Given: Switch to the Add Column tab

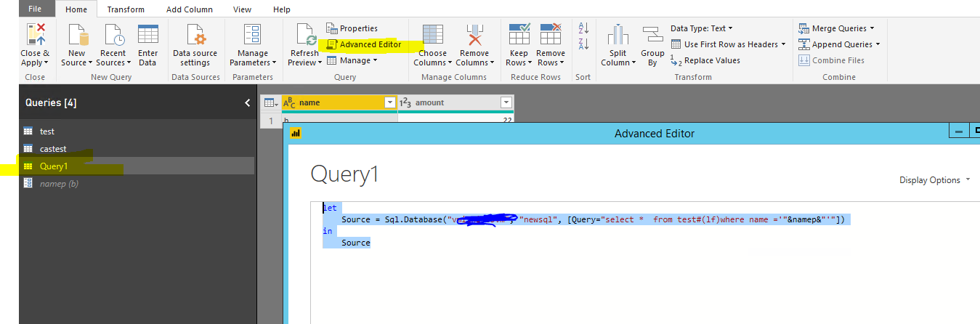Looking at the screenshot, I should pos(190,9).
